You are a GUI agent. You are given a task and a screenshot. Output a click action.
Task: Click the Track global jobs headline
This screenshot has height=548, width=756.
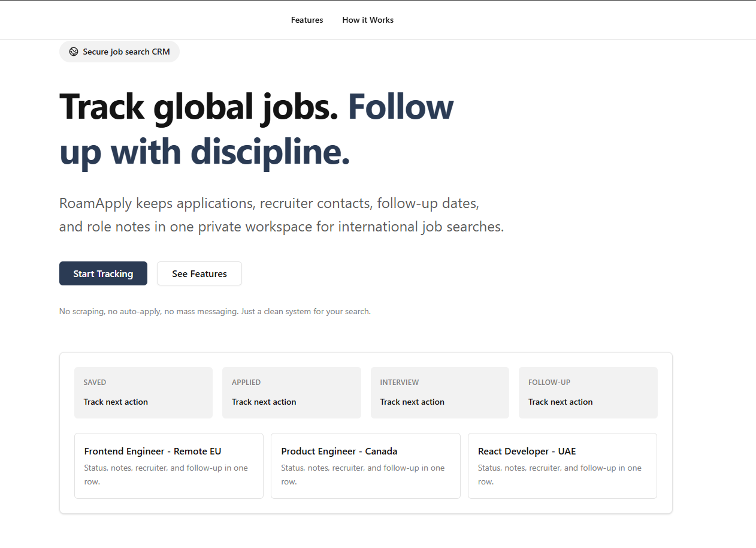199,107
